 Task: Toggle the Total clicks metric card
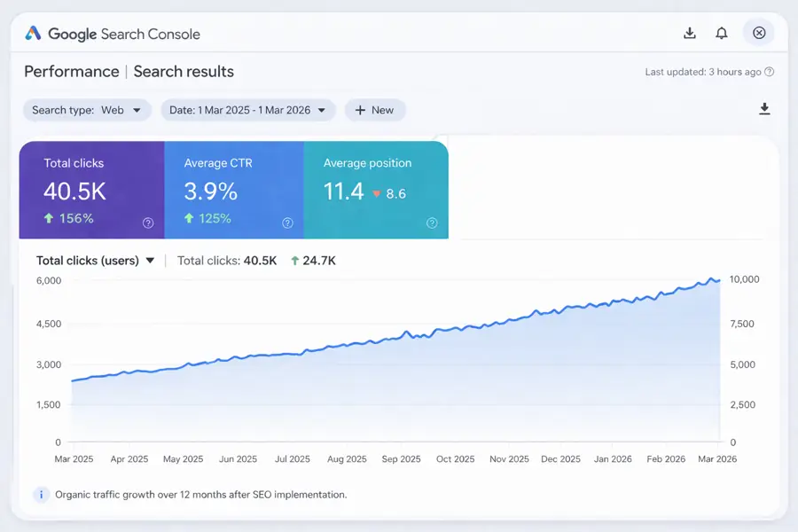91,189
